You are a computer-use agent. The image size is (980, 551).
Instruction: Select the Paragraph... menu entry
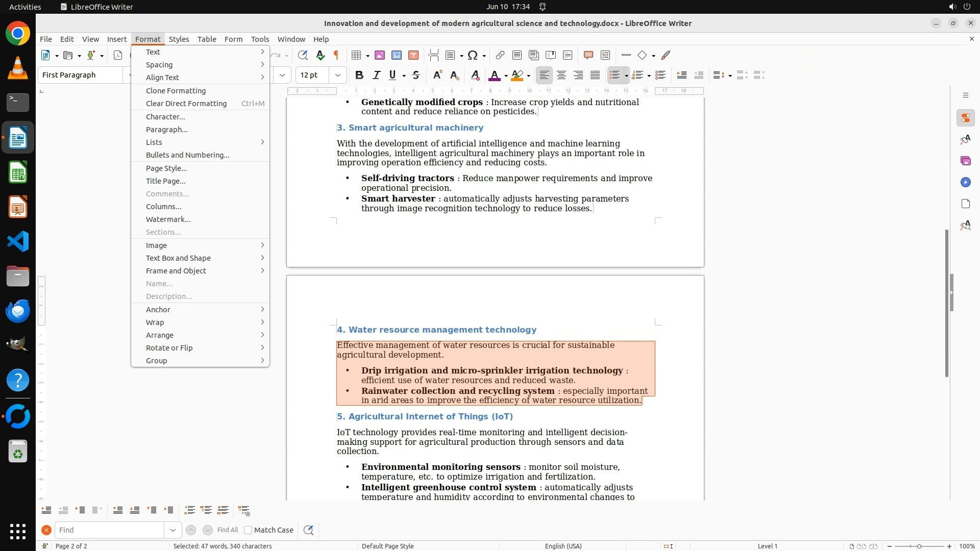[x=167, y=129]
